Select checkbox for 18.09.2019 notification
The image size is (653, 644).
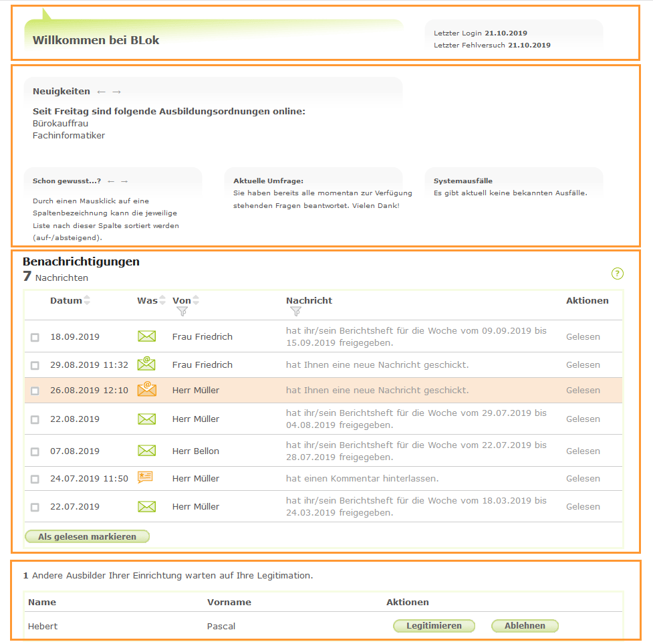tap(35, 338)
